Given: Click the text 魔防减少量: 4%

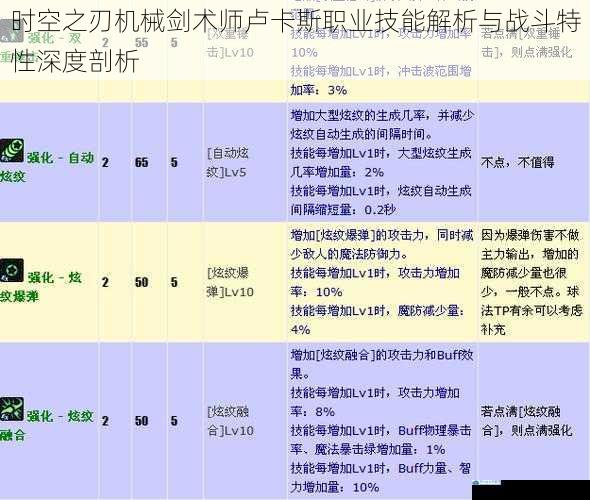Looking at the screenshot, I should point(377,320).
